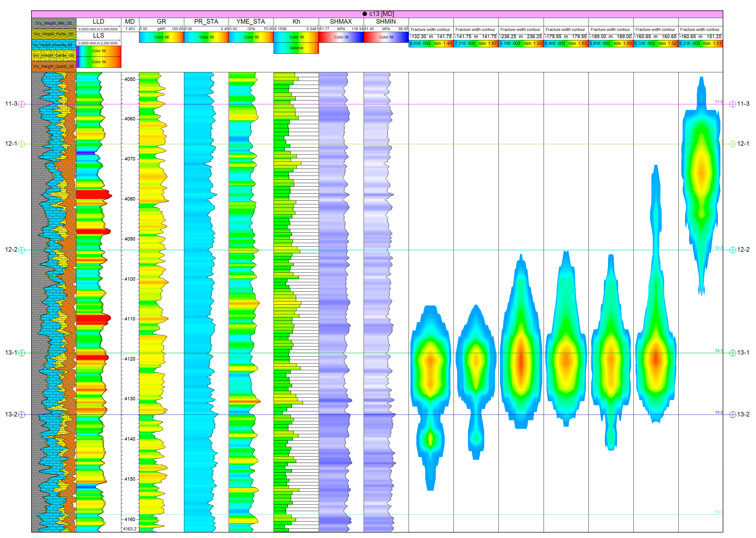
Task: Click the Kh track title
Action: pos(296,21)
